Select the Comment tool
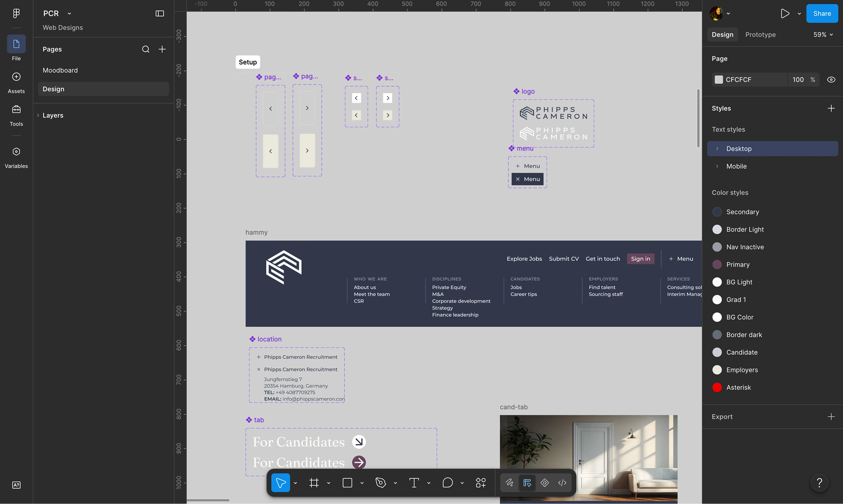Screen dimensions: 843x504 coord(447,483)
